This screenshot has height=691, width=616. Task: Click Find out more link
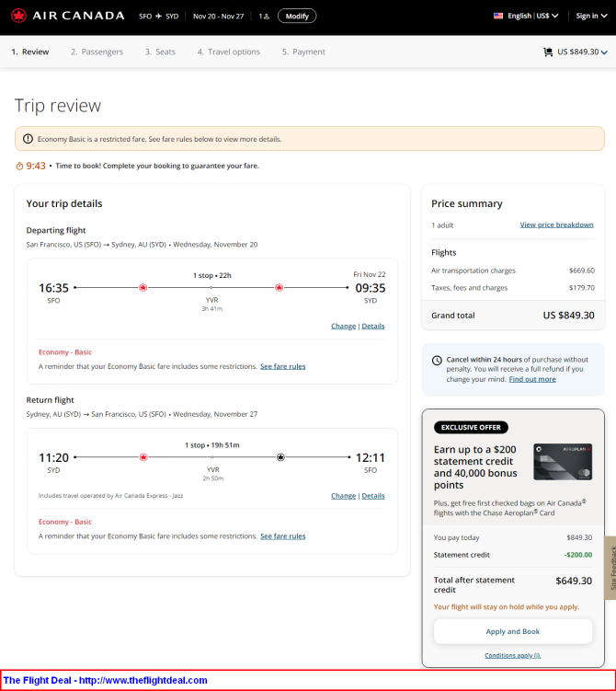click(x=532, y=379)
